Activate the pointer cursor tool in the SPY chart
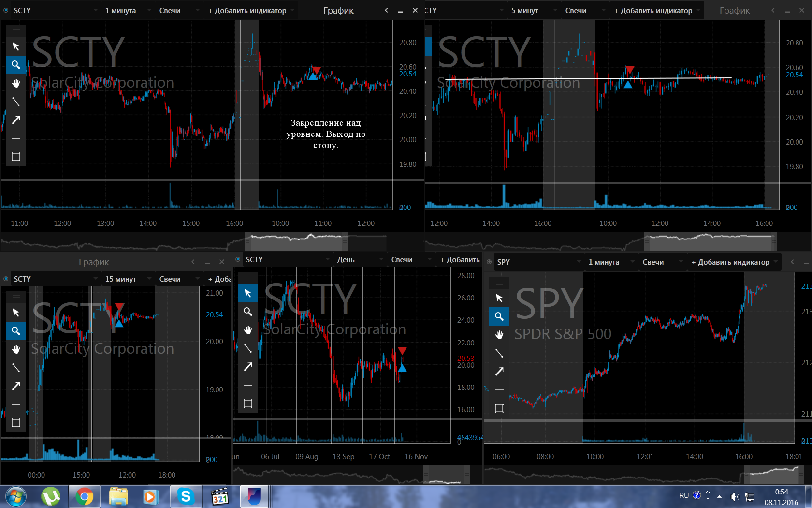 click(x=499, y=298)
